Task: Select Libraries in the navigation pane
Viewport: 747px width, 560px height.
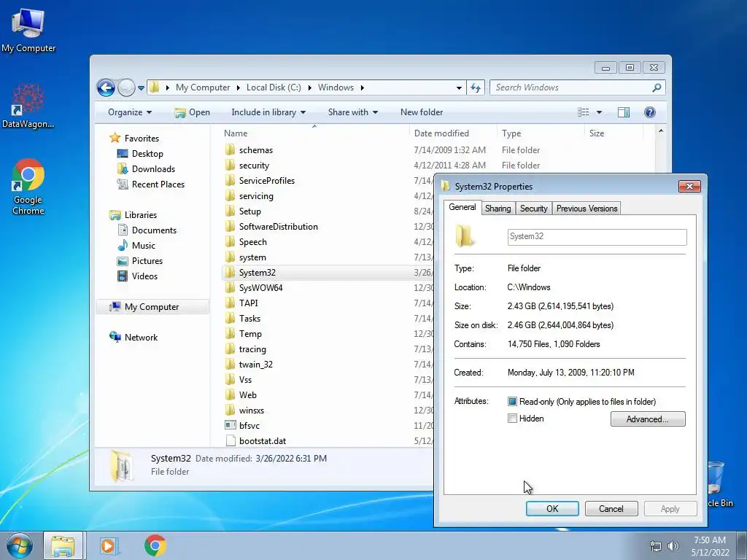Action: tap(141, 215)
